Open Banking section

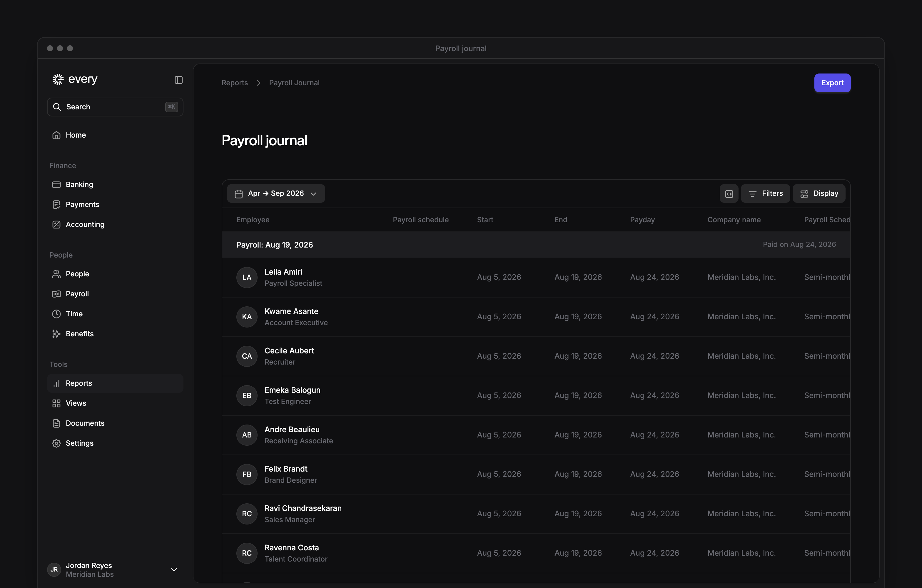tap(115, 185)
